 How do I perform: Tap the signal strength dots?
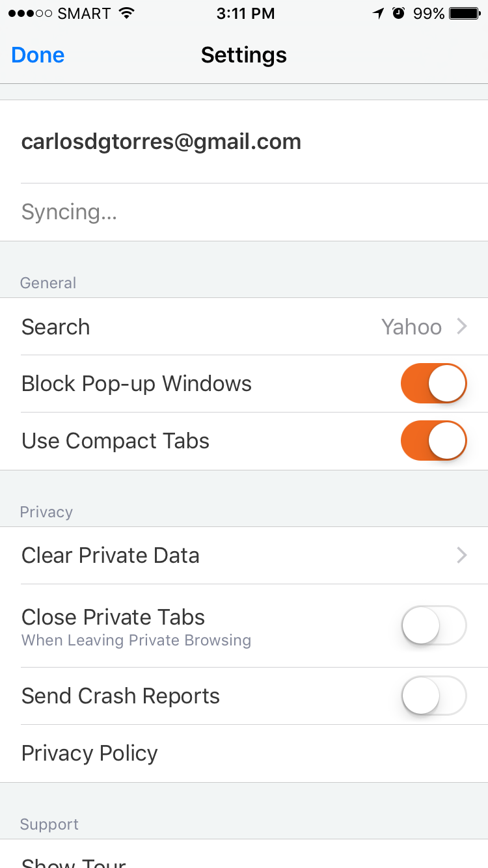[x=30, y=14]
